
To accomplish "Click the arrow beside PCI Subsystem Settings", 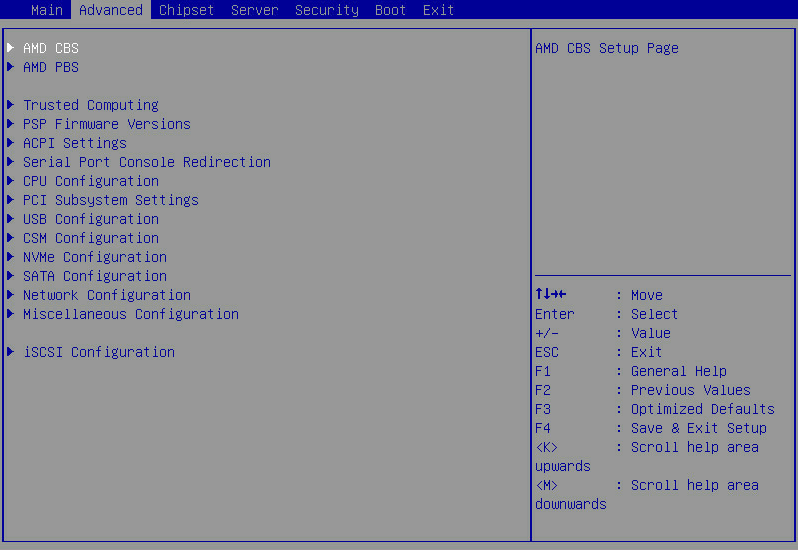I will tap(10, 199).
